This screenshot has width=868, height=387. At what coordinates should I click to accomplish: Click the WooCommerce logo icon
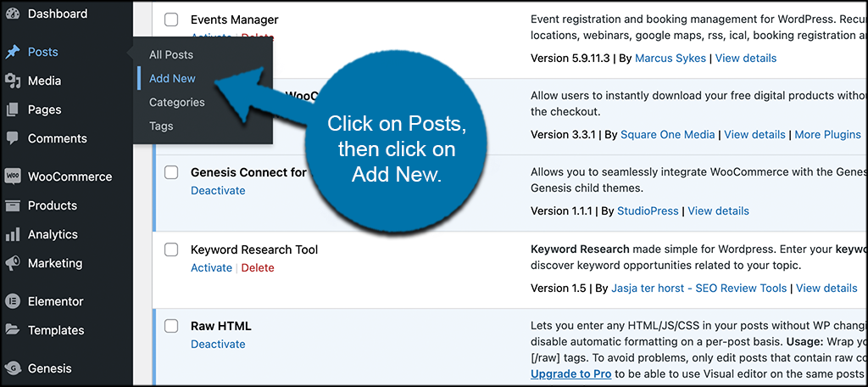pyautogui.click(x=13, y=177)
